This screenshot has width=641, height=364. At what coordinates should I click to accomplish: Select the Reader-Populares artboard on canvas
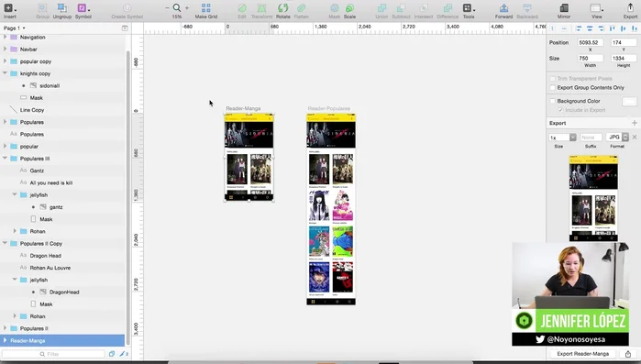point(331,209)
